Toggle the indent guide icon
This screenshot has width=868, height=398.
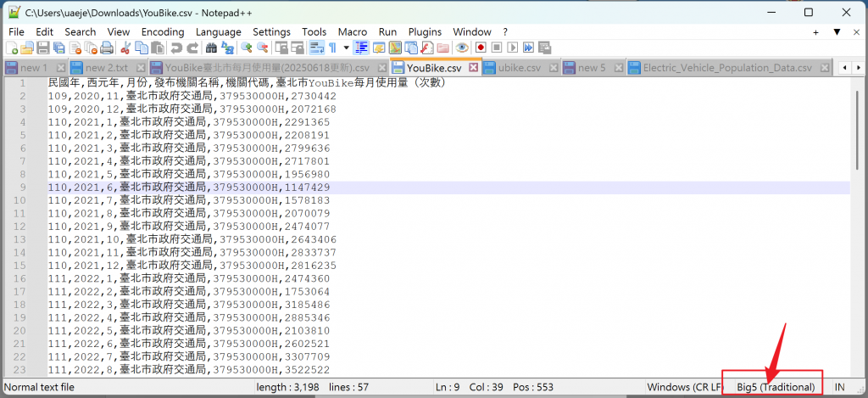pos(361,48)
